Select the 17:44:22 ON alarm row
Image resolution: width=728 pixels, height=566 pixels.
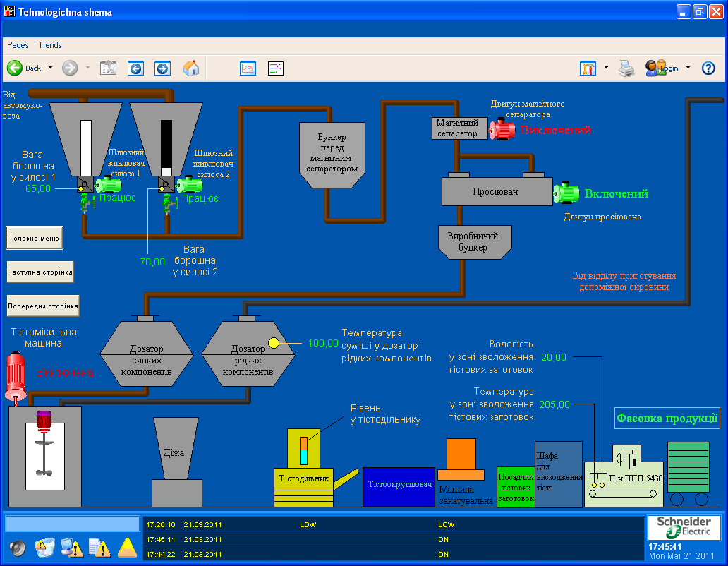click(393, 555)
